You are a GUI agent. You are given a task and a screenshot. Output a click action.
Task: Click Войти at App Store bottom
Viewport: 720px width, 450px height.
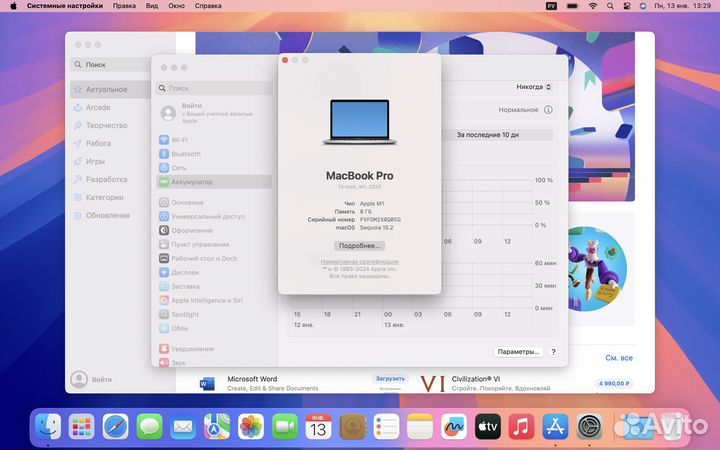(91, 380)
